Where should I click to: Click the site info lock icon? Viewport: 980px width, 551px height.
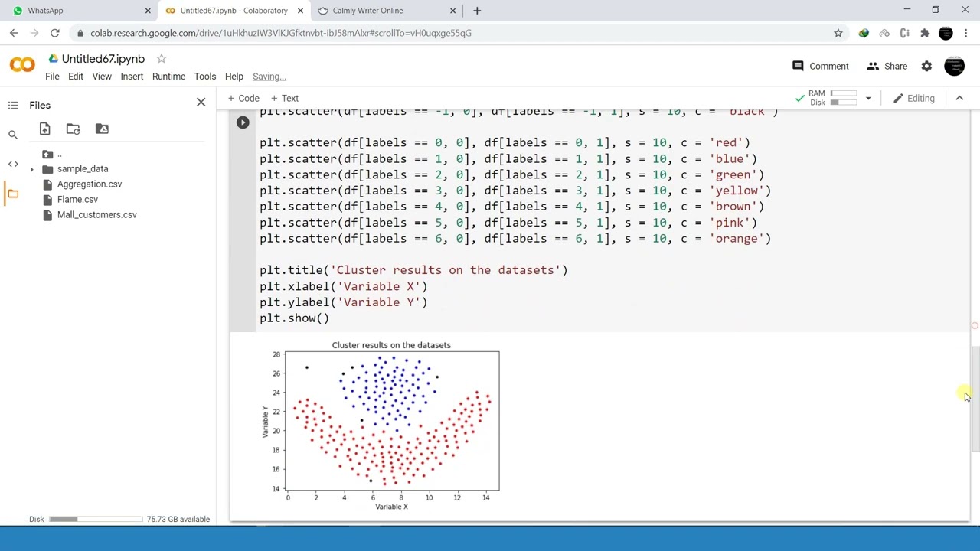coord(80,33)
